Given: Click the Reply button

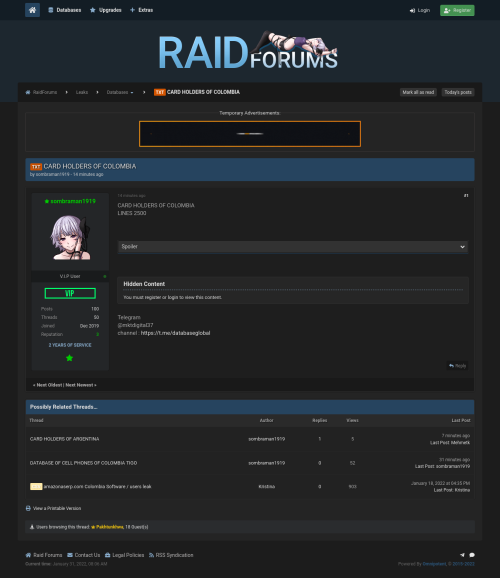Looking at the screenshot, I should click(457, 366).
